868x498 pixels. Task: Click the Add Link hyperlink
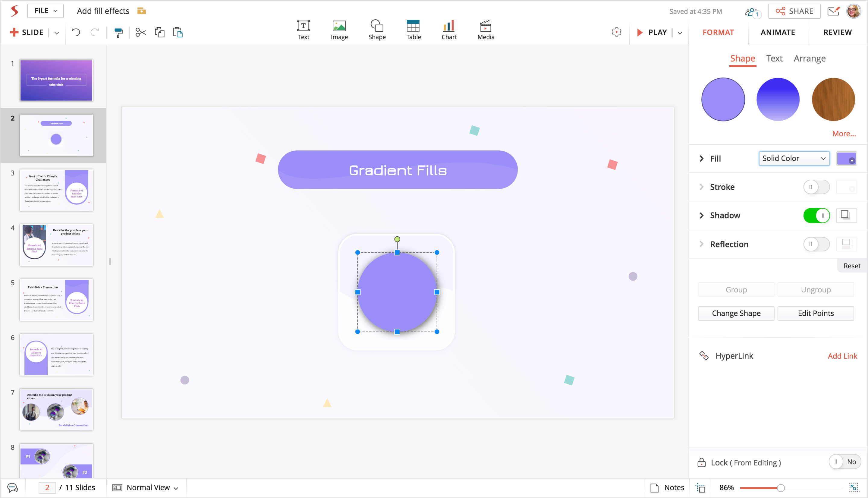(842, 356)
